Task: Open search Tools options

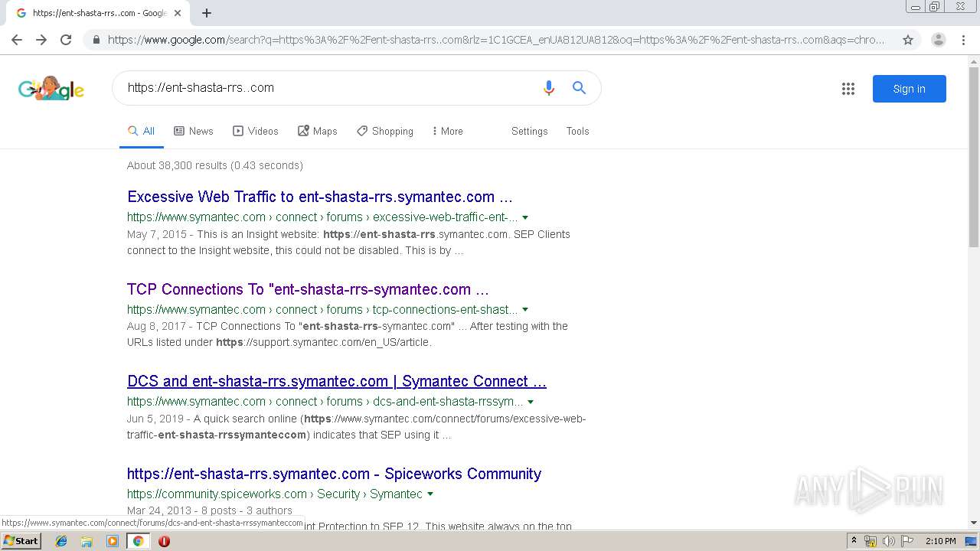Action: (577, 131)
